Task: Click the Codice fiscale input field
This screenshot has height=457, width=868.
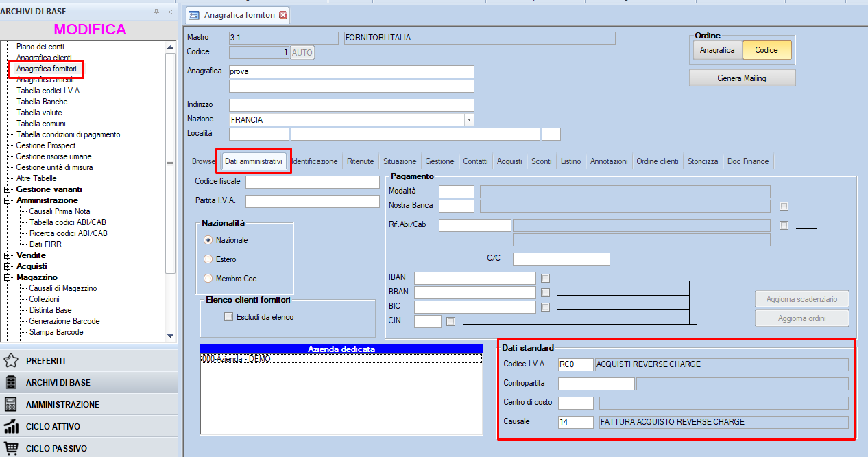Action: 312,182
